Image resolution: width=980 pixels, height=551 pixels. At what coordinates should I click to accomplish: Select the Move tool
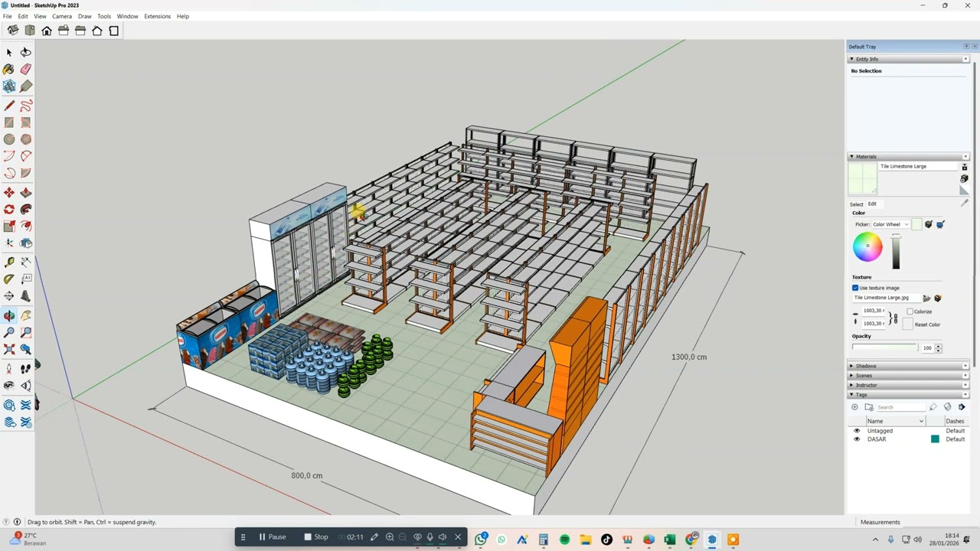[x=9, y=192]
